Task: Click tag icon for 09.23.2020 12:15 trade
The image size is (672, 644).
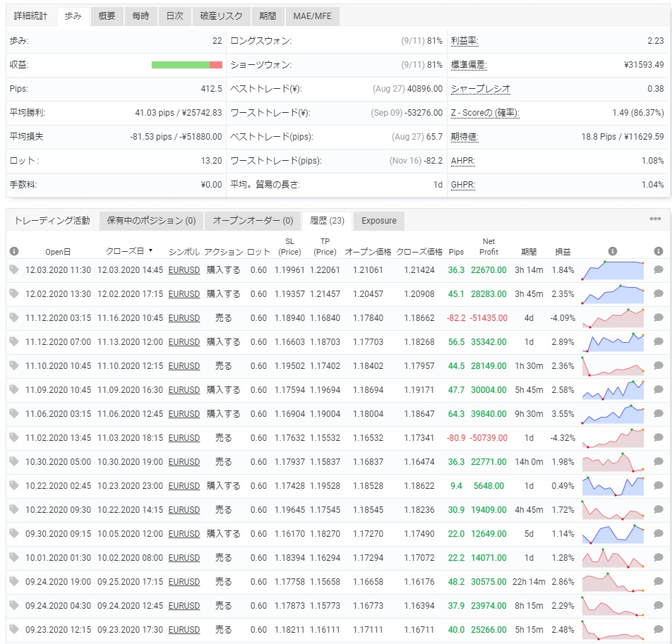Action: [x=13, y=629]
